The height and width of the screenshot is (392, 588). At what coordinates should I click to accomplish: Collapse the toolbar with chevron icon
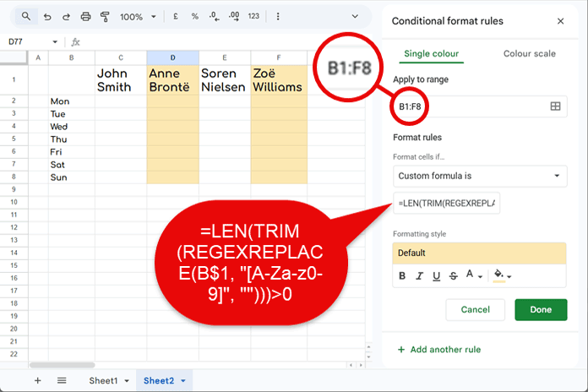click(x=355, y=17)
